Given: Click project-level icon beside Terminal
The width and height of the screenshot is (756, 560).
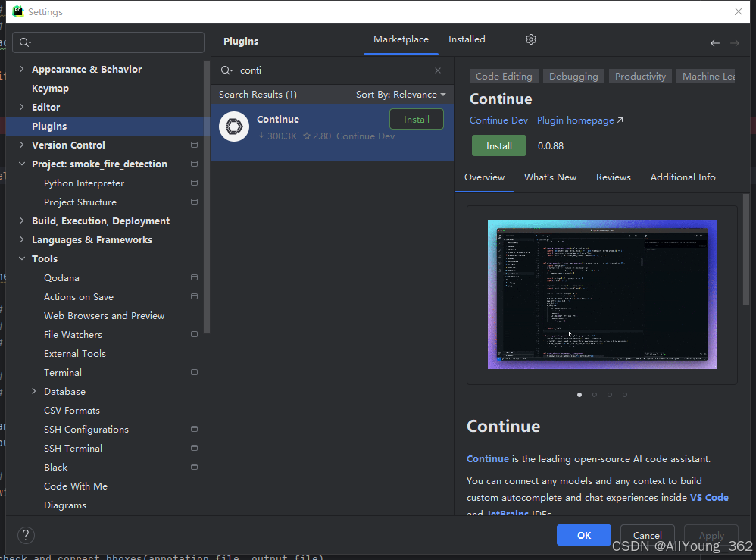Looking at the screenshot, I should [x=195, y=372].
